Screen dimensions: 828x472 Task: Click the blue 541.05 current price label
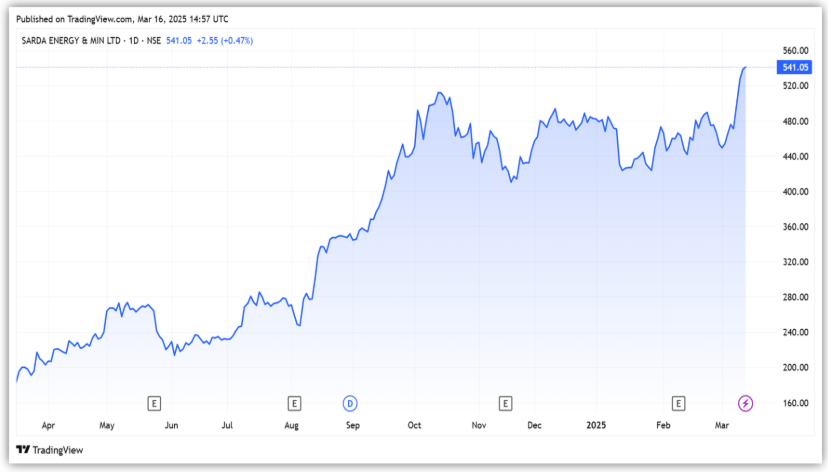[794, 67]
